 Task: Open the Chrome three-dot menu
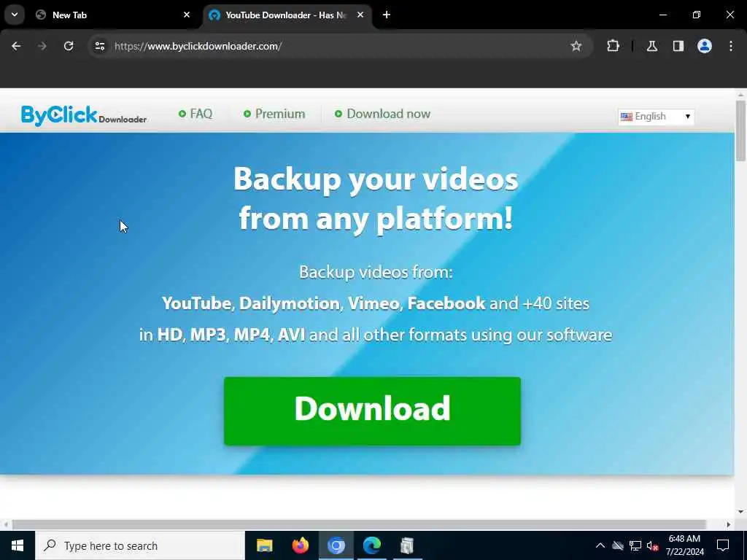point(731,46)
